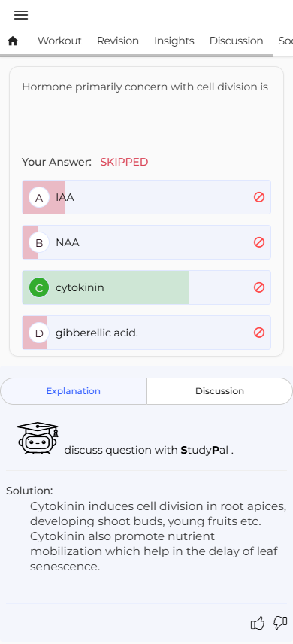Open the Insights tab
Viewport: 293px width, 644px height.
coord(174,41)
